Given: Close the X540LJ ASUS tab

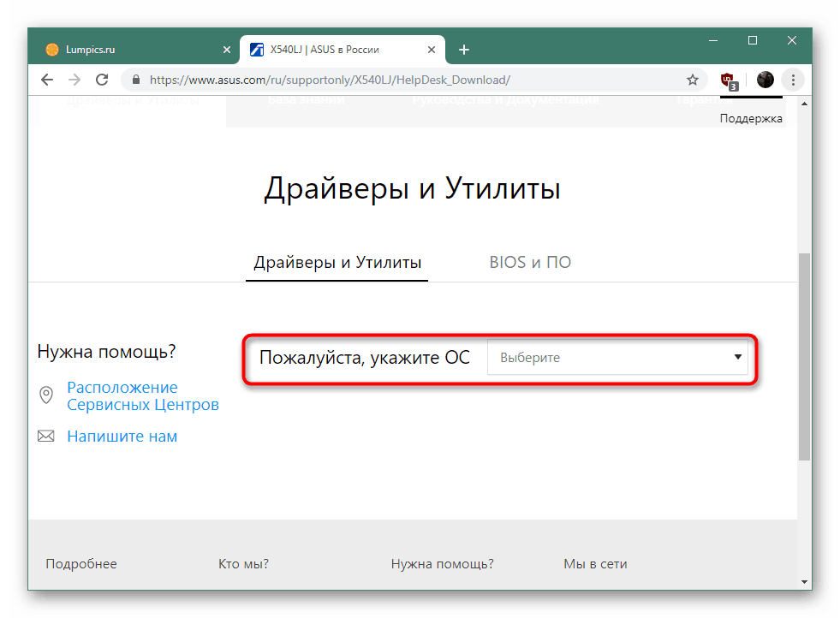Looking at the screenshot, I should (x=432, y=50).
